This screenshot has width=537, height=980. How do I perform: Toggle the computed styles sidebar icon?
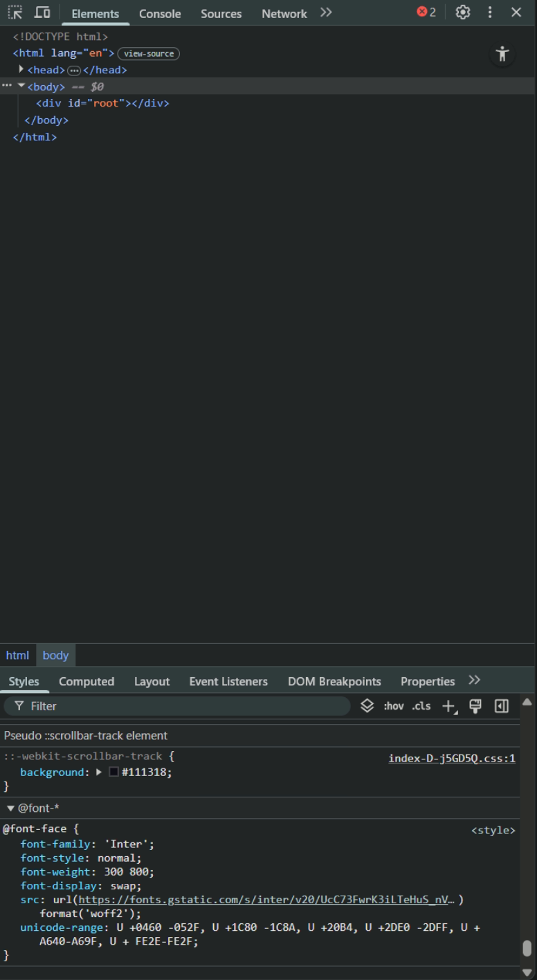point(502,706)
